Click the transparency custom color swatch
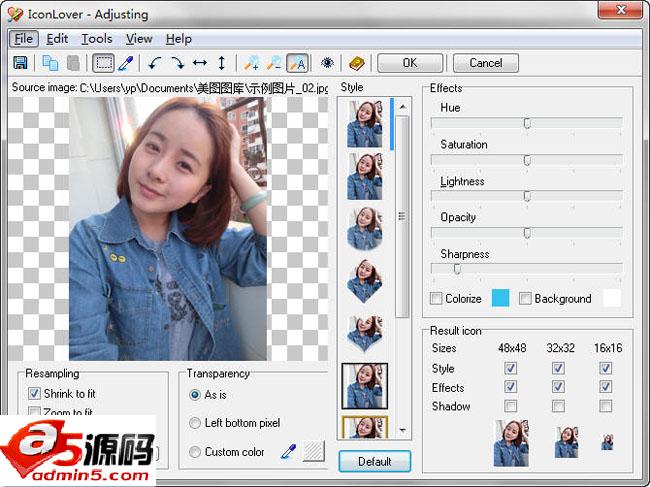 pyautogui.click(x=313, y=451)
